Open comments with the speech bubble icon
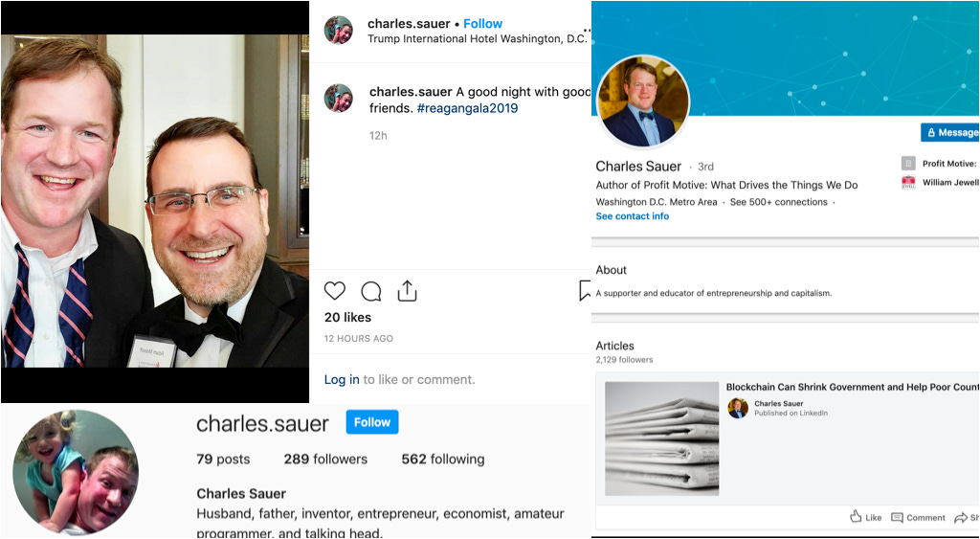This screenshot has height=539, width=980. 371,291
